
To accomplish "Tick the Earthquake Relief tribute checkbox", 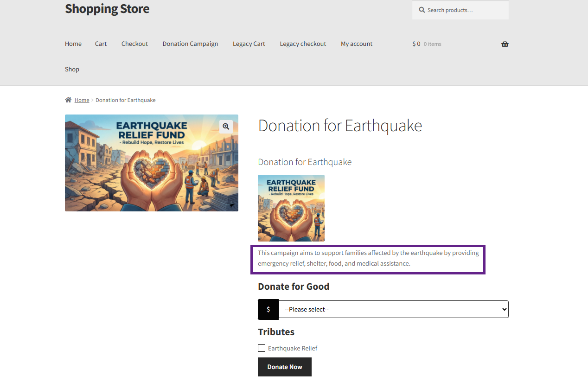I will click(262, 348).
